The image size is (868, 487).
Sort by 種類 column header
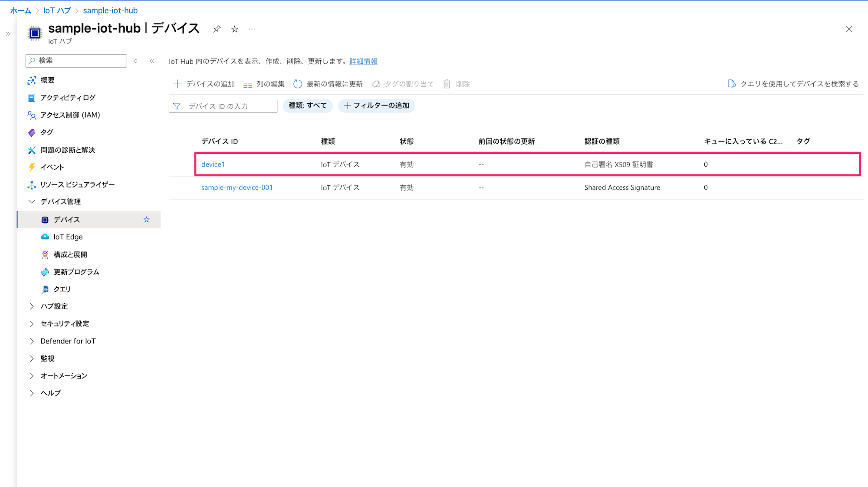click(328, 141)
